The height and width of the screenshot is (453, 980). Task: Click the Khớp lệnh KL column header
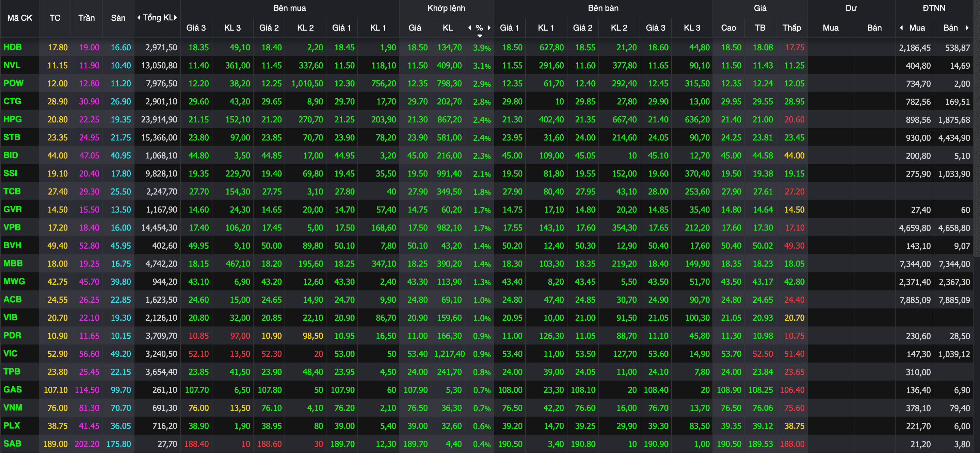[x=447, y=28]
